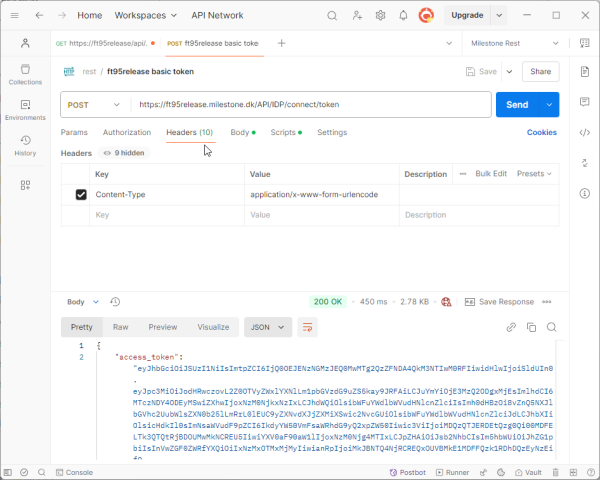Open the POST method dropdown
Image resolution: width=600 pixels, height=480 pixels.
point(93,105)
